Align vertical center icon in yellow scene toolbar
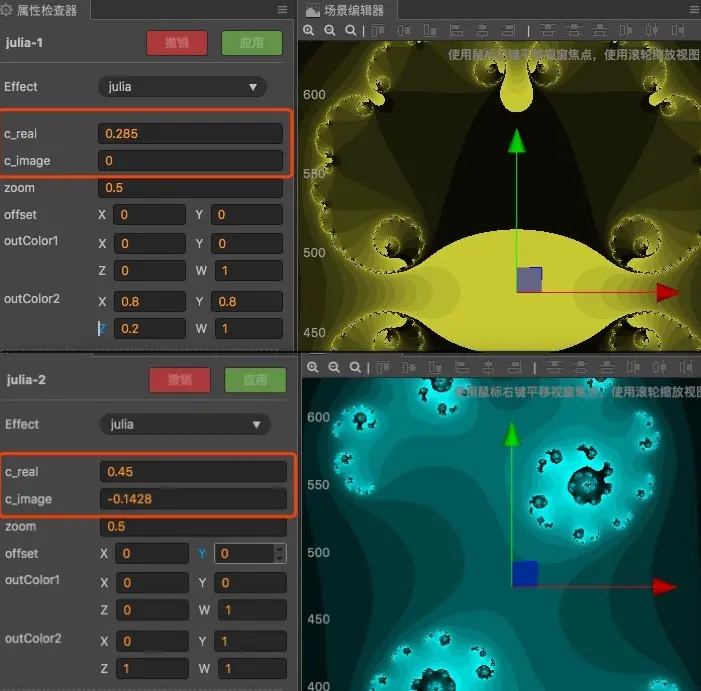 tap(404, 30)
